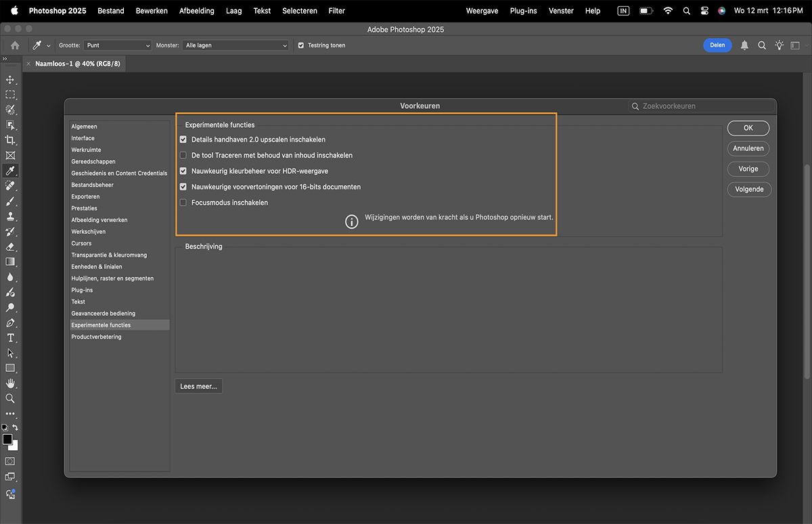Select the Hand tool
This screenshot has width=812, height=524.
tap(10, 383)
